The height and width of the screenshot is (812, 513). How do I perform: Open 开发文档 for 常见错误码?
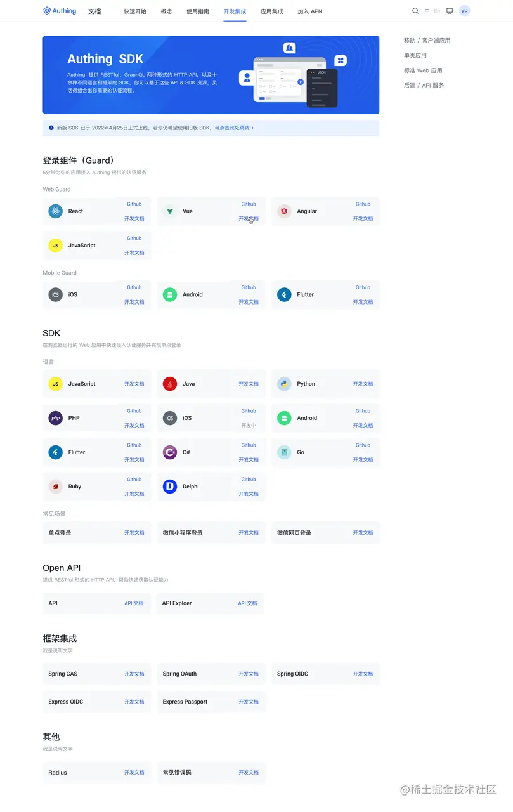[x=249, y=773]
